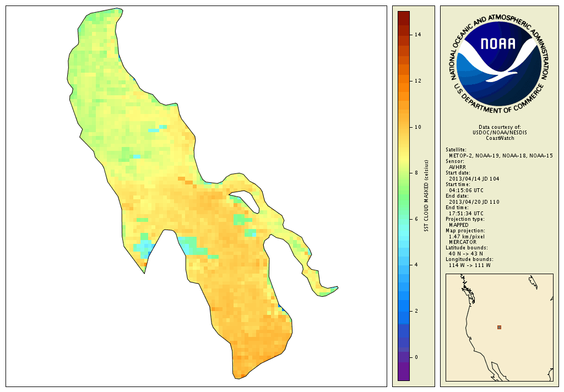Image resolution: width=564 pixels, height=392 pixels.
Task: Click the red location marker on the inset map
Action: pos(499,327)
